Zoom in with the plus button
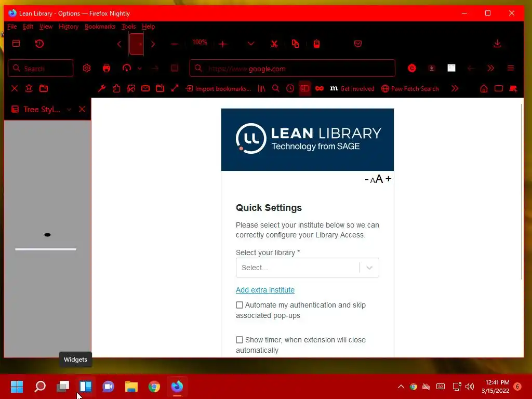This screenshot has height=399, width=532. click(222, 44)
